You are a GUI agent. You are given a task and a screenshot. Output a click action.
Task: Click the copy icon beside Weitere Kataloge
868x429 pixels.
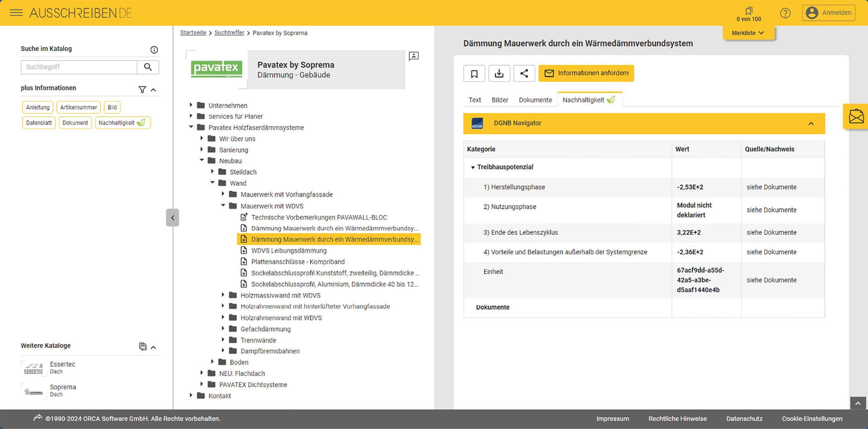click(142, 347)
